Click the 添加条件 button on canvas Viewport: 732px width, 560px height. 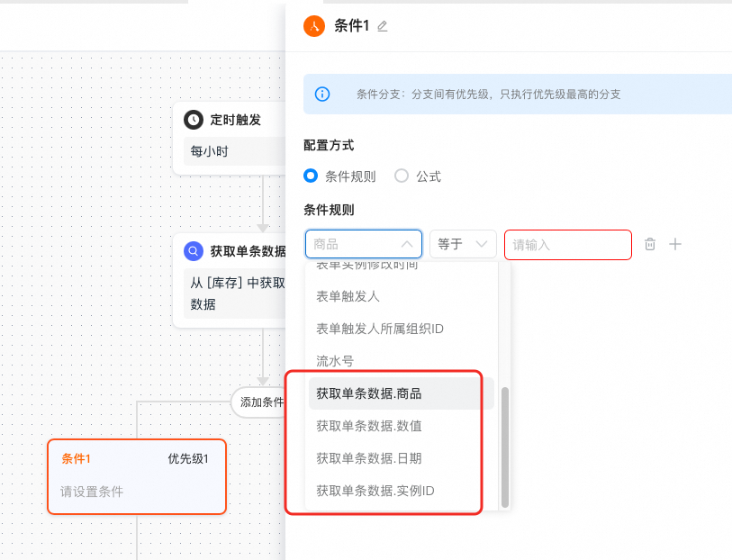click(x=261, y=402)
